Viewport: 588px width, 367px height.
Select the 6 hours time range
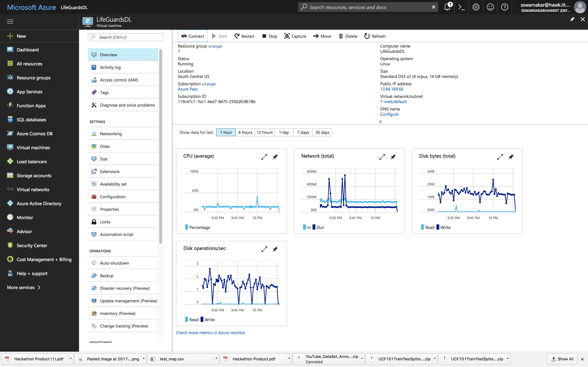tap(245, 132)
